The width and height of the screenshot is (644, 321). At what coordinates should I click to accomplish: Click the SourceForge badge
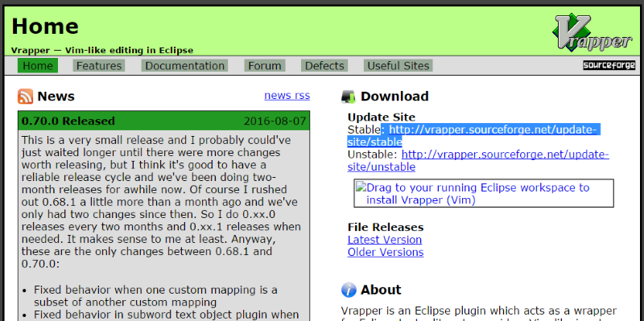609,65
